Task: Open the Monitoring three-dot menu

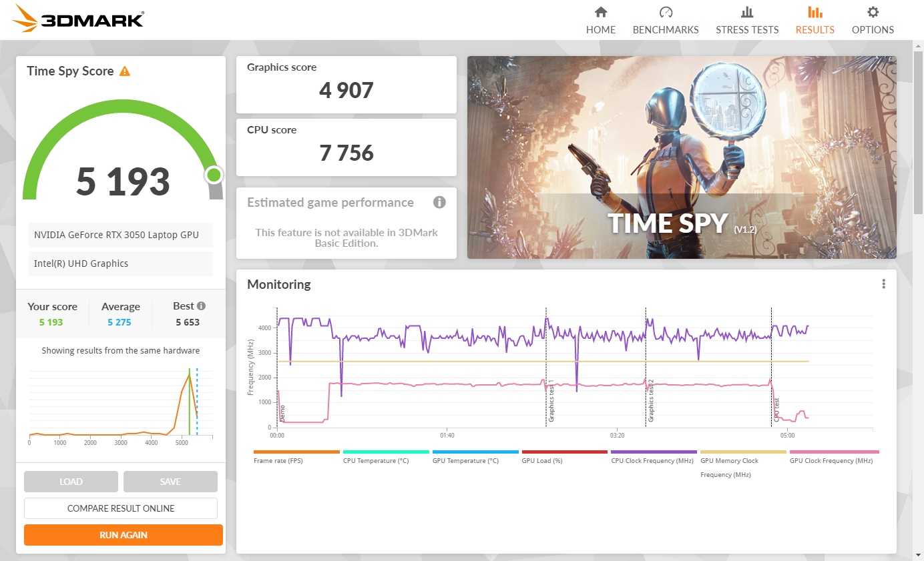Action: [883, 284]
